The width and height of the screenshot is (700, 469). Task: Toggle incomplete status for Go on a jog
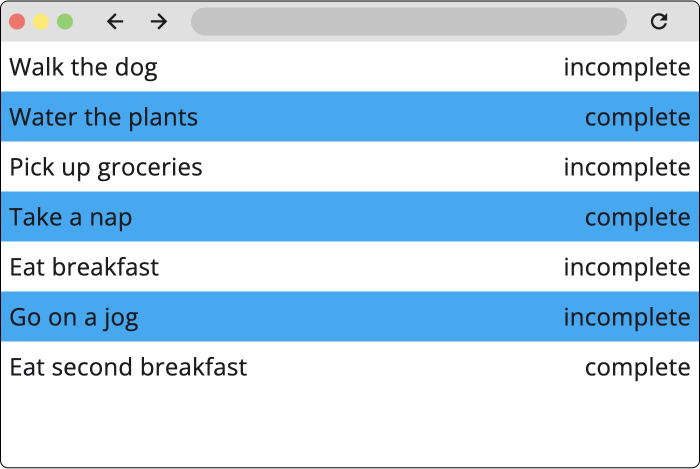point(627,317)
